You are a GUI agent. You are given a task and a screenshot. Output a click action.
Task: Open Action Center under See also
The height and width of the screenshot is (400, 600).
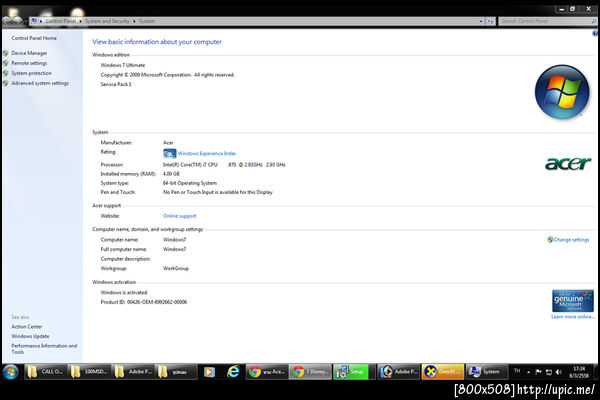pos(27,327)
